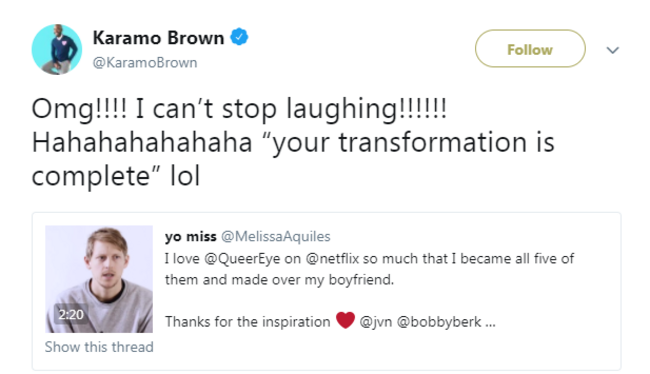Open quoted tweet text about boyfriend makeover
This screenshot has height=374, width=650.
369,269
